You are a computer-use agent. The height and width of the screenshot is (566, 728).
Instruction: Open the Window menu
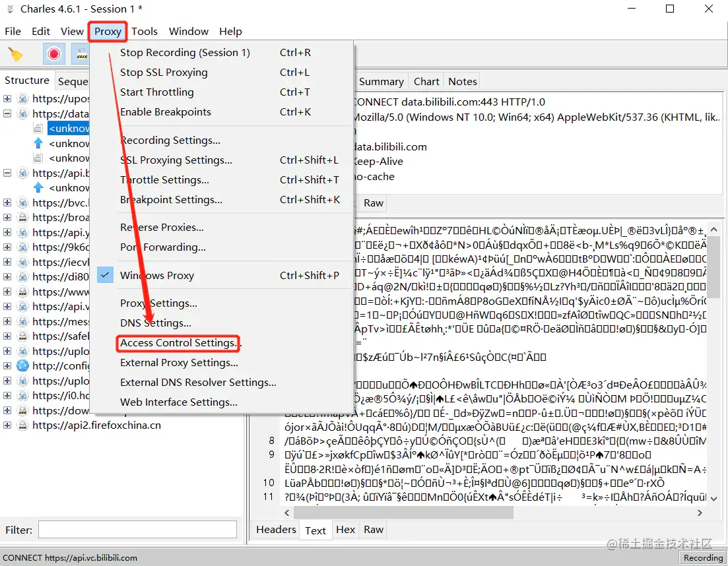(x=189, y=31)
